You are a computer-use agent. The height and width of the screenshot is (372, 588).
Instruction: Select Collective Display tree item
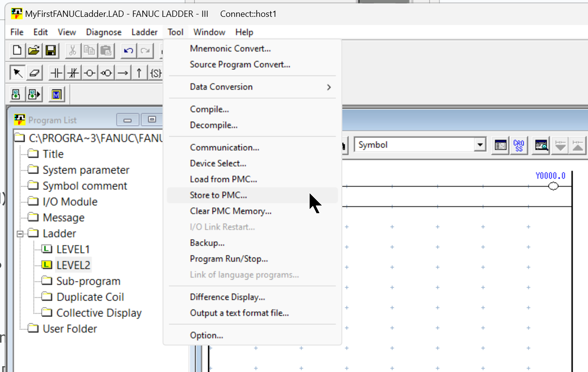coord(99,313)
